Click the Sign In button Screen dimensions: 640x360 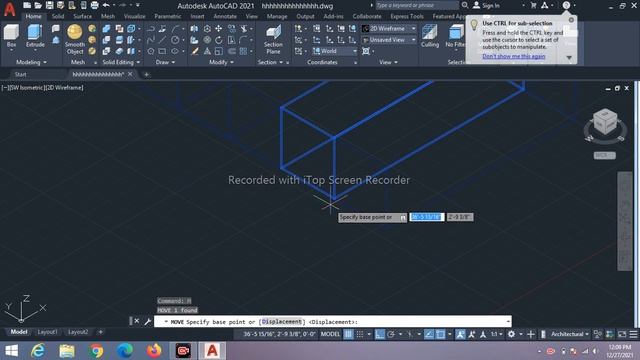pos(486,5)
